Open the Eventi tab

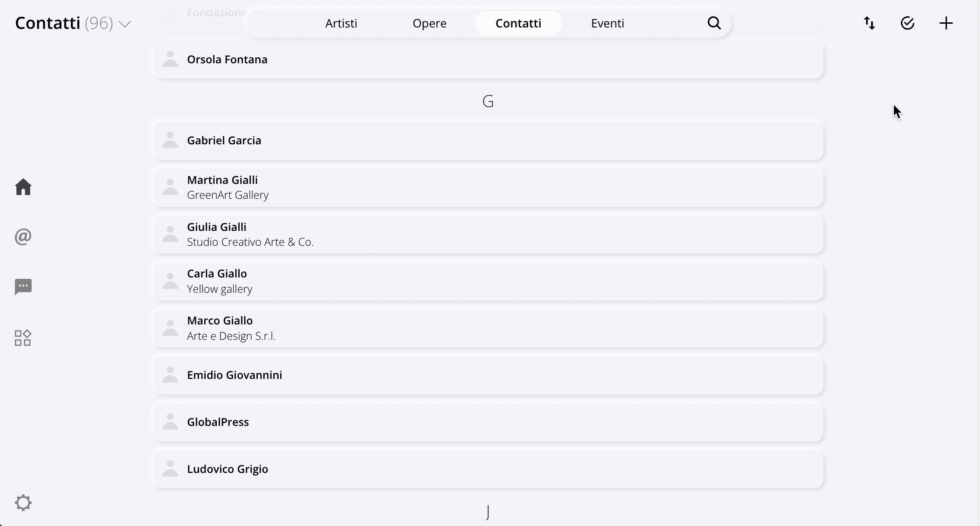607,23
